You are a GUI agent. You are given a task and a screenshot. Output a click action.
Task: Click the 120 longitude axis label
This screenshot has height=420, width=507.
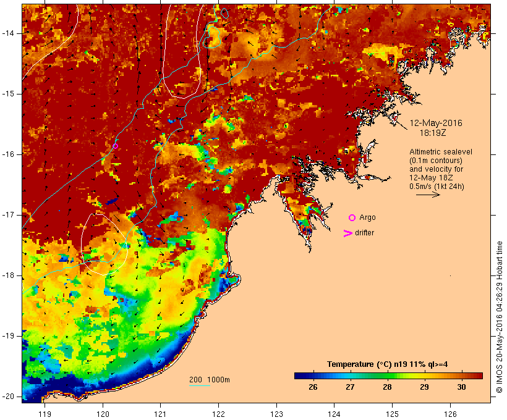click(103, 414)
